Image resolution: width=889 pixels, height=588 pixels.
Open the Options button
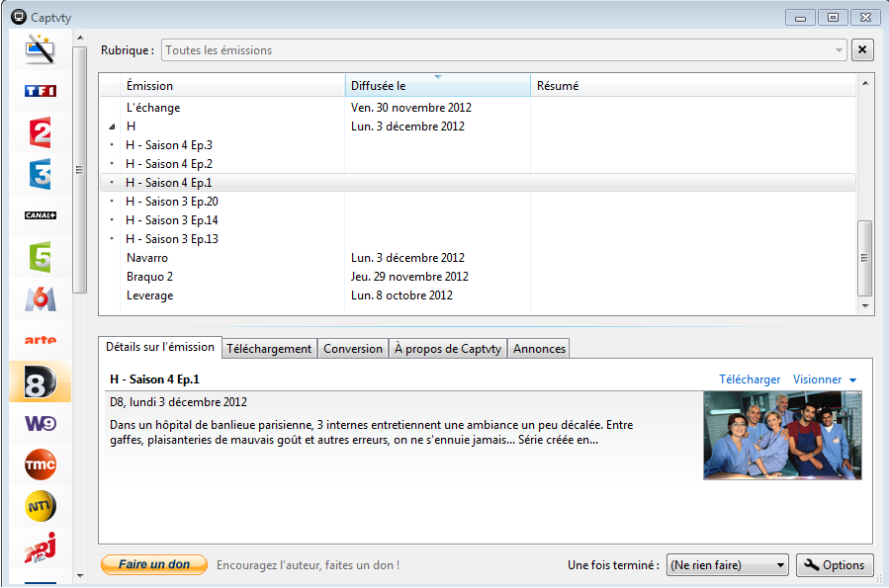pos(835,565)
